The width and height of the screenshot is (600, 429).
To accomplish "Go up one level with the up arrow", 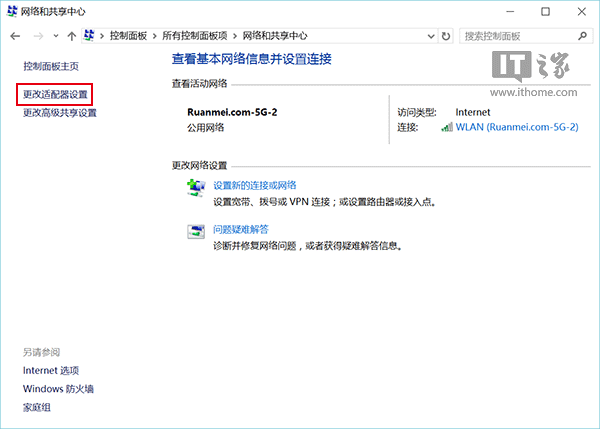I will pyautogui.click(x=71, y=36).
